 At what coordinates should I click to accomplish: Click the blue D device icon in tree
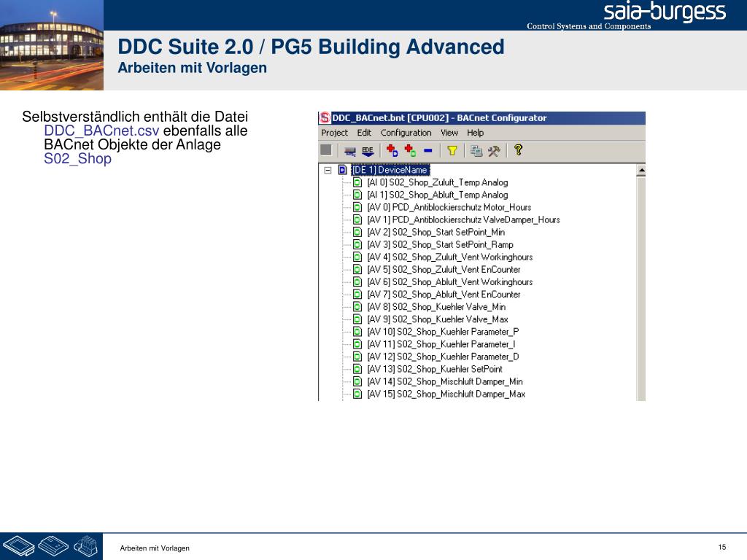point(343,169)
